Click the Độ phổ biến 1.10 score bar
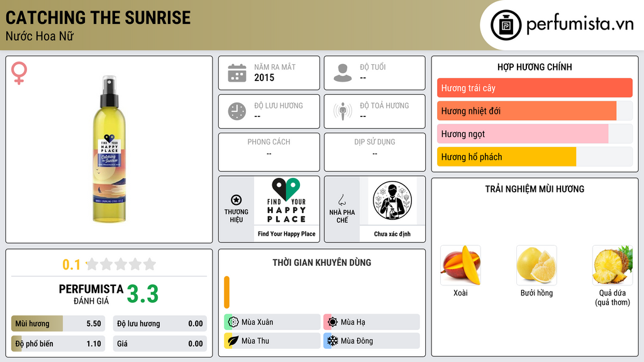The width and height of the screenshot is (644, 362). click(x=58, y=344)
